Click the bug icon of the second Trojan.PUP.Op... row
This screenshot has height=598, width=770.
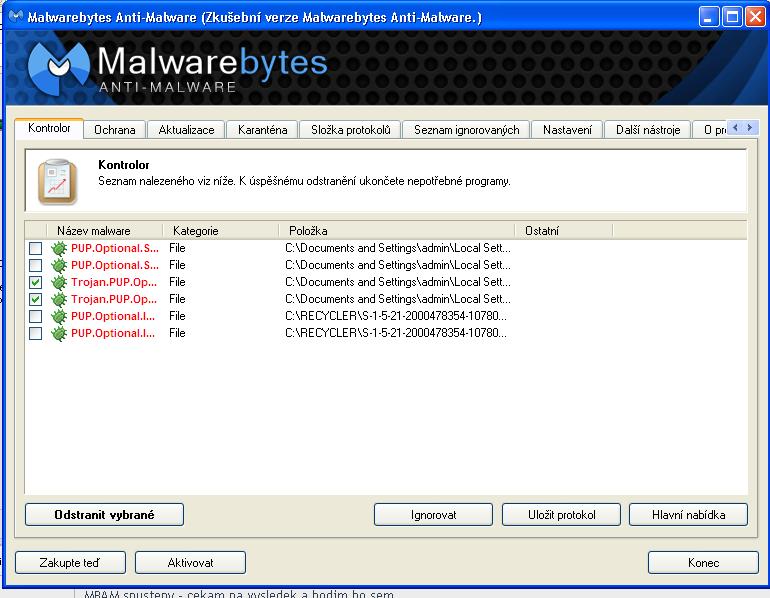pyautogui.click(x=59, y=299)
